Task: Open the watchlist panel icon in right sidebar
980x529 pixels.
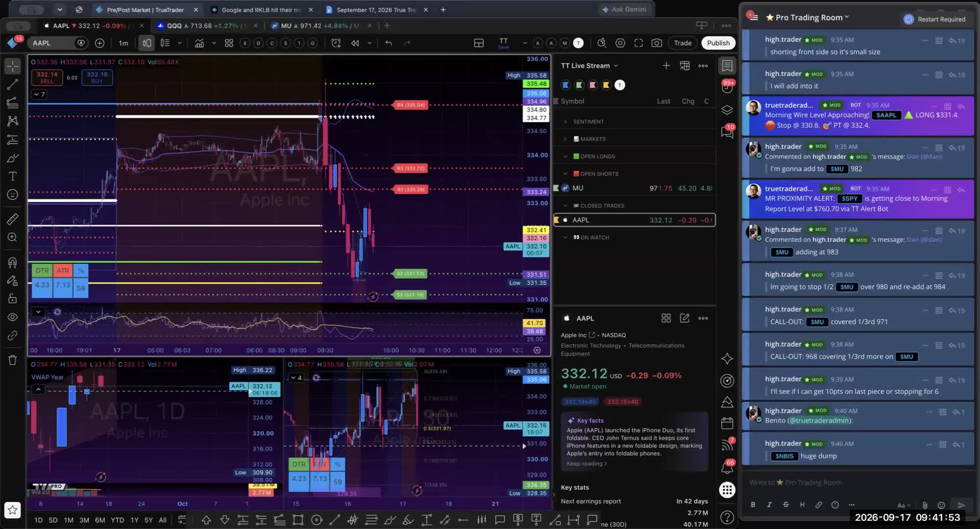Action: point(727,66)
